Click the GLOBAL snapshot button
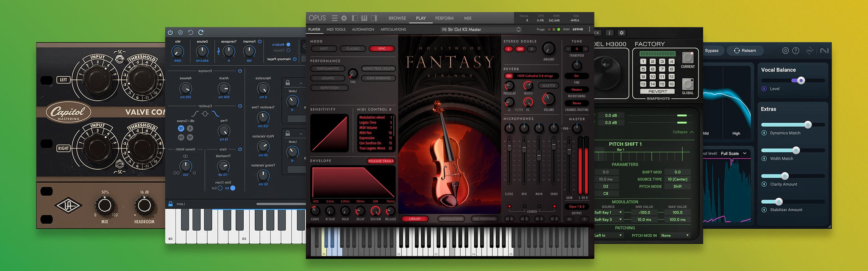Viewport: 868px width, 271px height. click(687, 84)
